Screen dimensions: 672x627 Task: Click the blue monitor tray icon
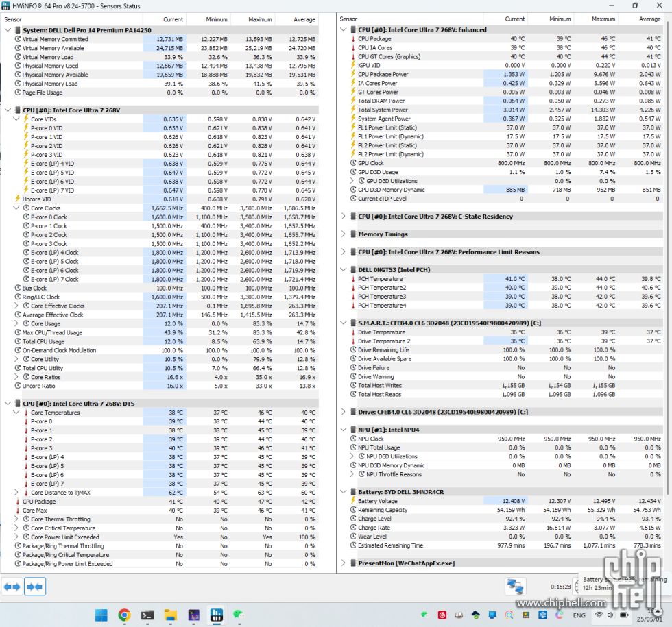[492, 615]
